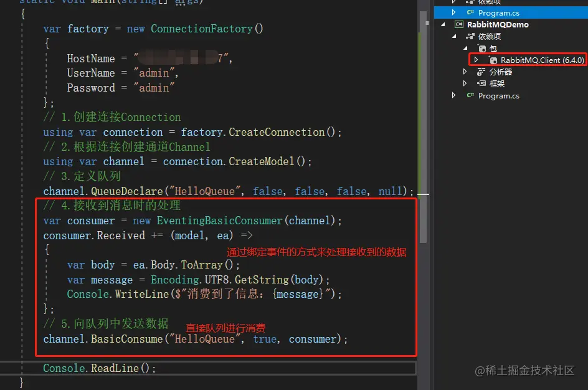Viewport: 588px width, 390px height.
Task: Click the 框架 frameworks icon
Action: pos(481,83)
